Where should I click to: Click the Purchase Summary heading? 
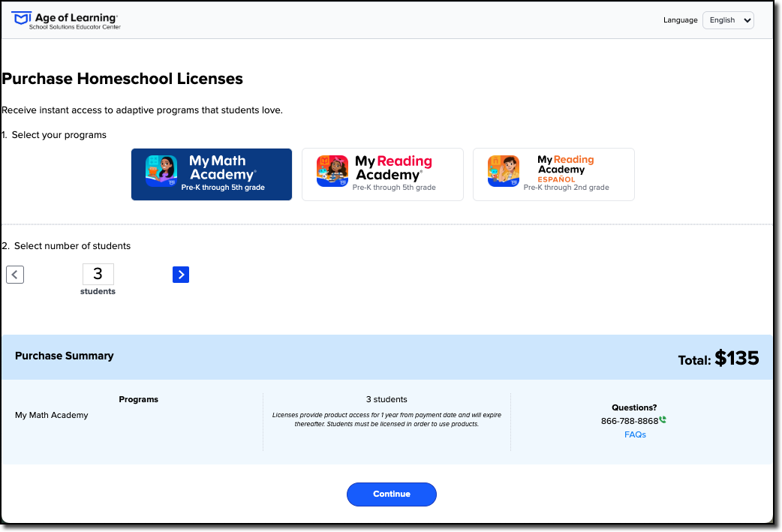coord(65,356)
